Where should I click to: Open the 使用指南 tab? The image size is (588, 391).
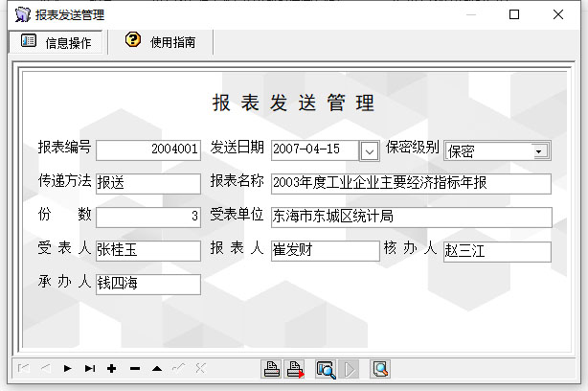[x=161, y=41]
